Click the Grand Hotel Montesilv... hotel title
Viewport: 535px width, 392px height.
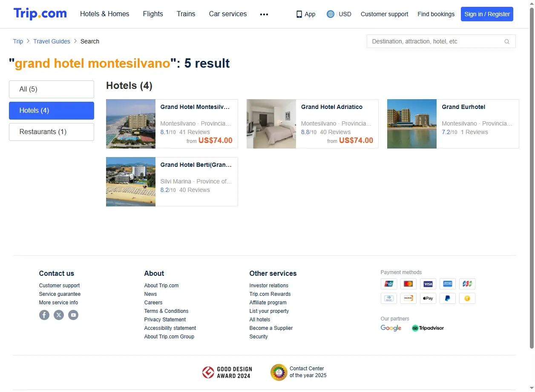click(x=195, y=107)
